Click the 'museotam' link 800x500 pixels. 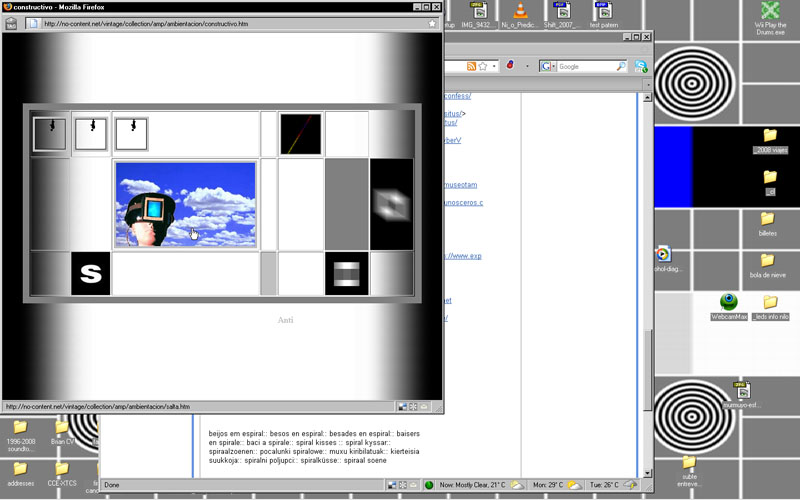(462, 185)
